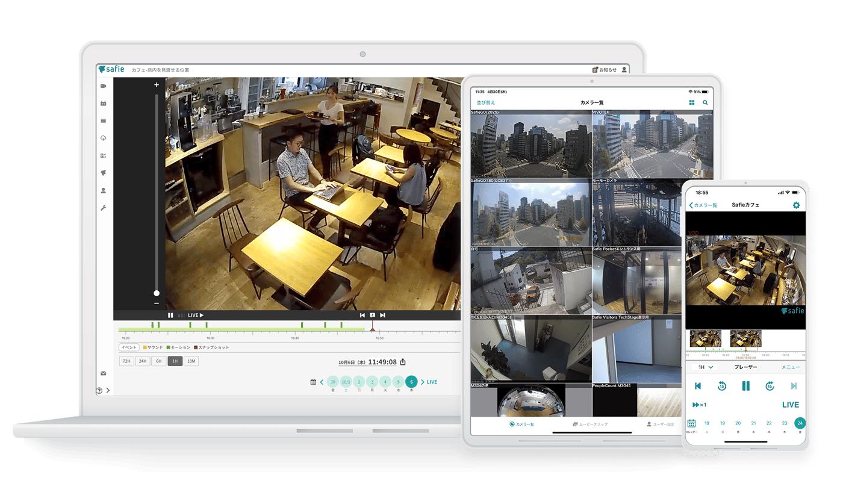The image size is (843, 504).
Task: Open the mail envelope icon in laptop sidebar
Action: point(103,373)
